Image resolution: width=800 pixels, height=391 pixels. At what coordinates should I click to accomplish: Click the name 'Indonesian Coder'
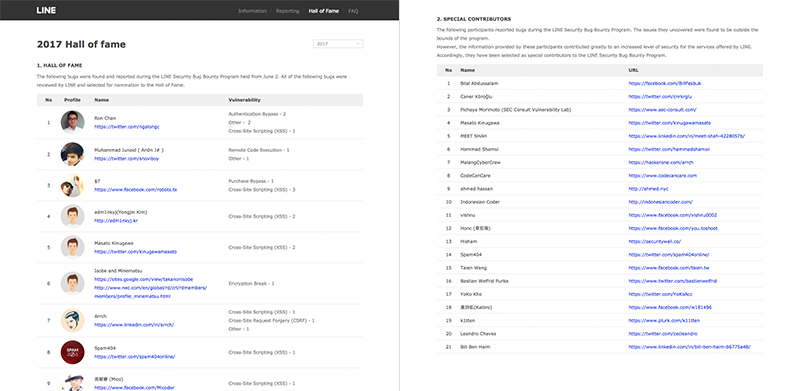pyautogui.click(x=480, y=202)
